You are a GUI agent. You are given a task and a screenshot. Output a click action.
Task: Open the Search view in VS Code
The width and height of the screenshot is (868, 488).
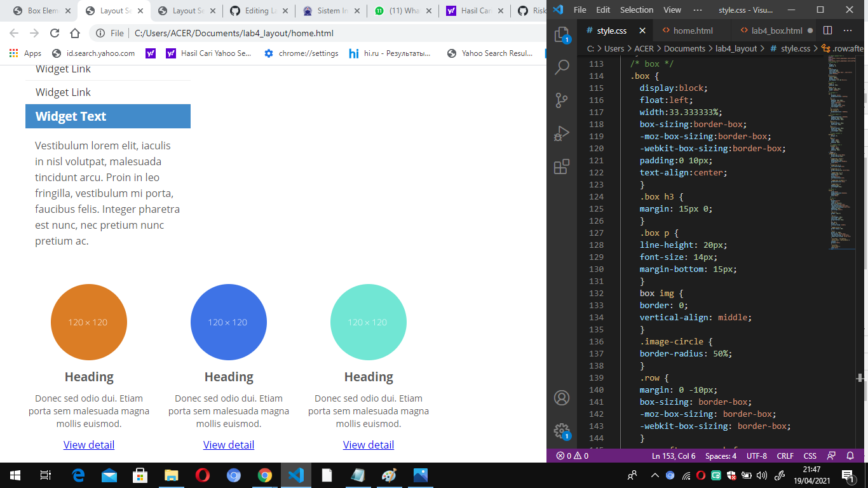coord(561,67)
